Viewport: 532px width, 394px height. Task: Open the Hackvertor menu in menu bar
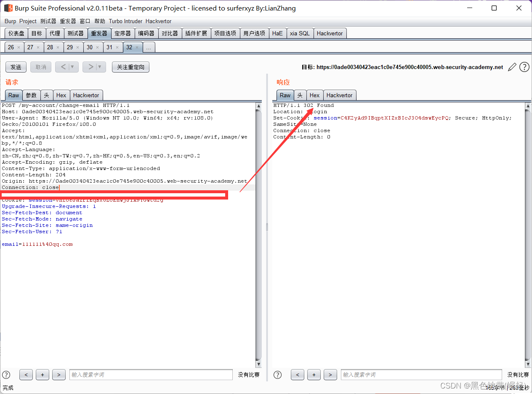[x=159, y=21]
